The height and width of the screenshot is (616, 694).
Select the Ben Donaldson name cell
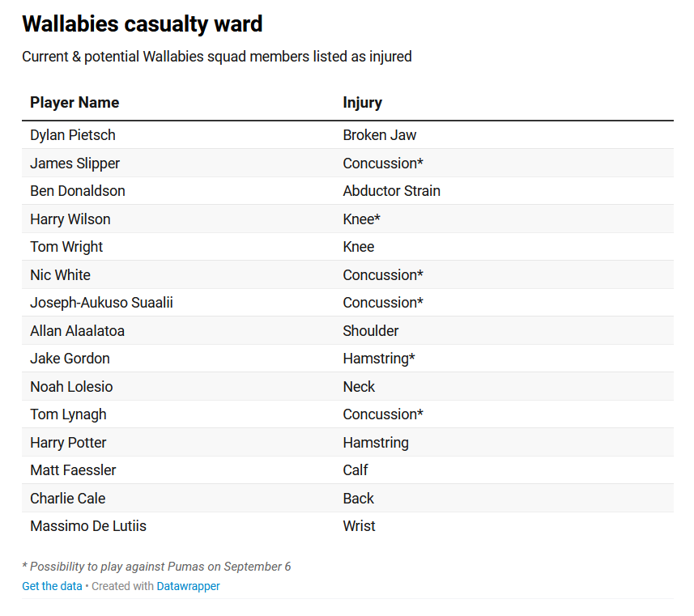click(x=78, y=191)
